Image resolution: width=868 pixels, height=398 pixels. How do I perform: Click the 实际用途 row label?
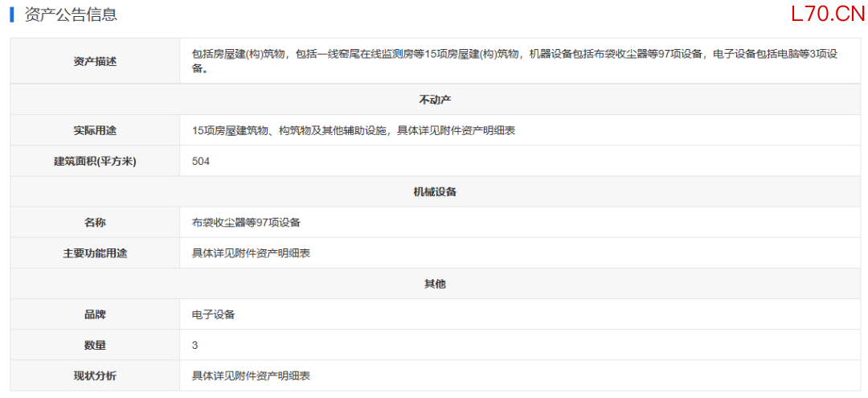95,130
